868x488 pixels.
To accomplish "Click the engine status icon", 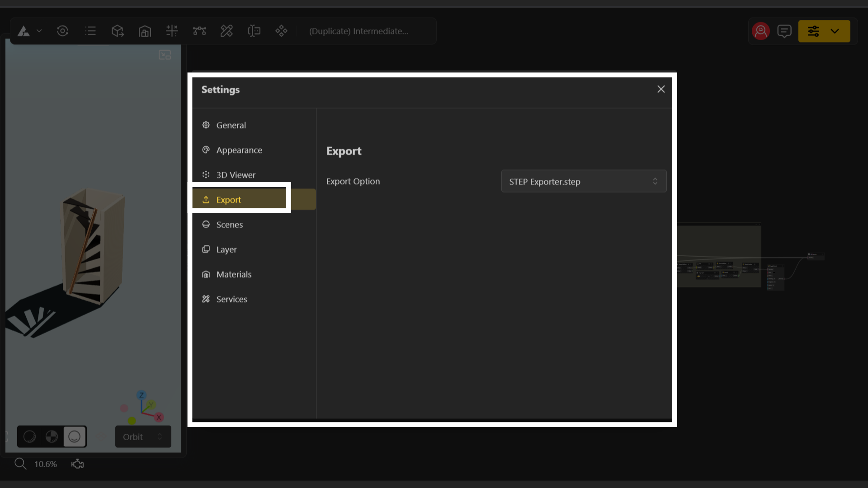I will coord(77,464).
